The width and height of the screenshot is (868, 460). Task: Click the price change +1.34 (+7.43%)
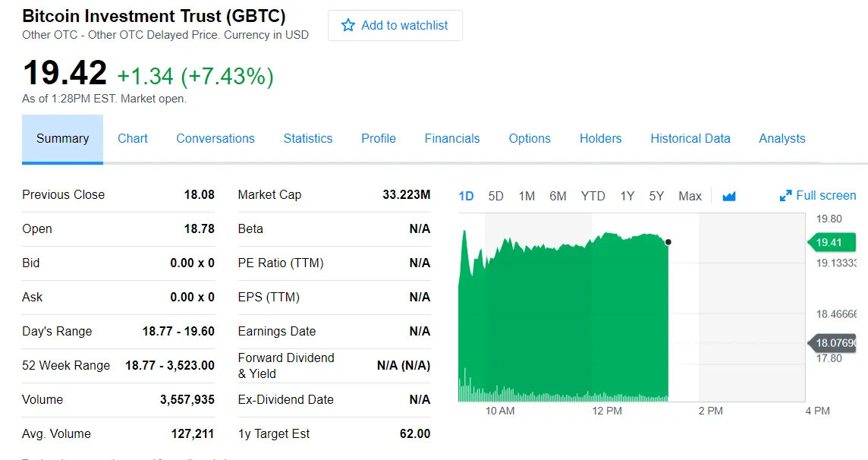(x=196, y=77)
